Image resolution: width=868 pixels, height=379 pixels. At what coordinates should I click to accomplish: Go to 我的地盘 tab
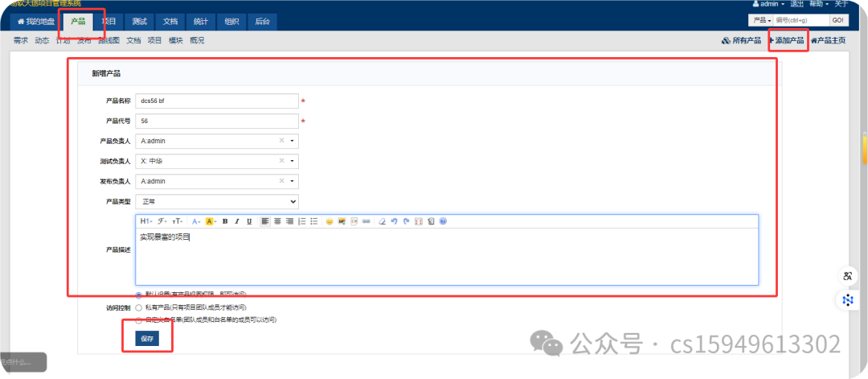[x=36, y=22]
